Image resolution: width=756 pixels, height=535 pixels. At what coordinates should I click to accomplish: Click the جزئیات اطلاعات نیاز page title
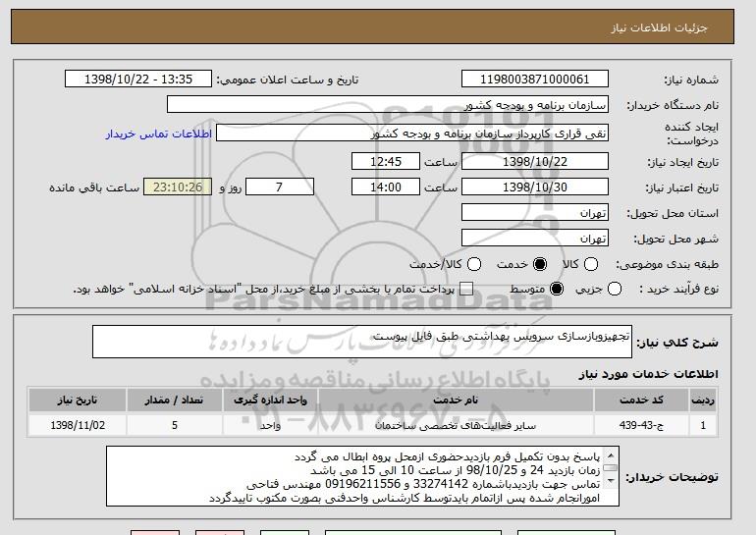coord(659,27)
